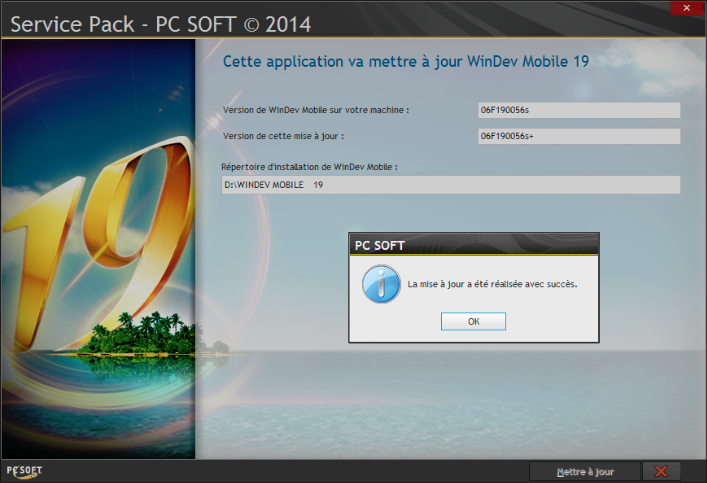Image resolution: width=707 pixels, height=483 pixels.
Task: Select the update version field 06F190056s+
Action: [579, 136]
